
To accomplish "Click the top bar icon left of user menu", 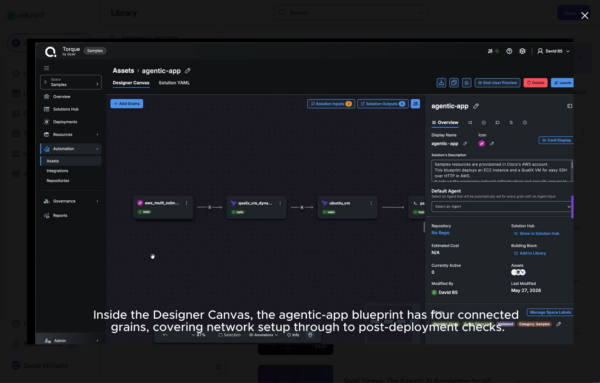I will (522, 51).
